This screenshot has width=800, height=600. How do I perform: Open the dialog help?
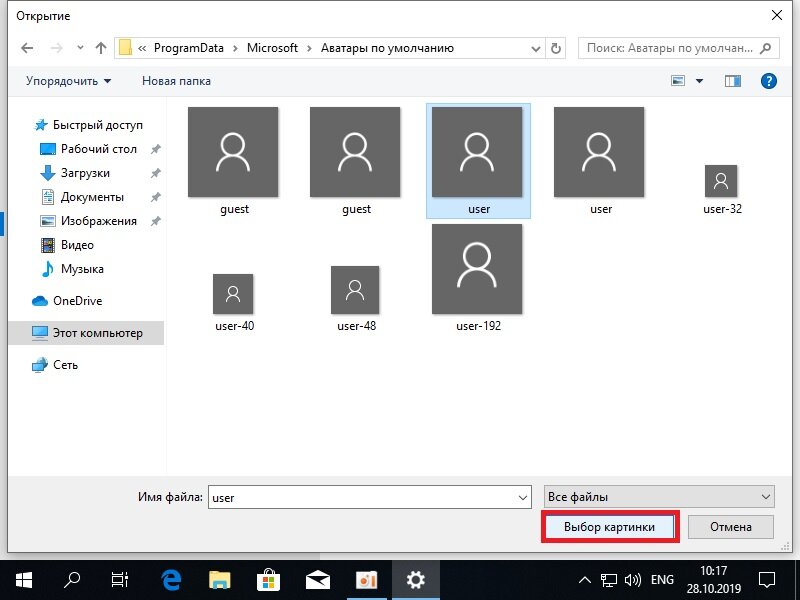point(768,81)
